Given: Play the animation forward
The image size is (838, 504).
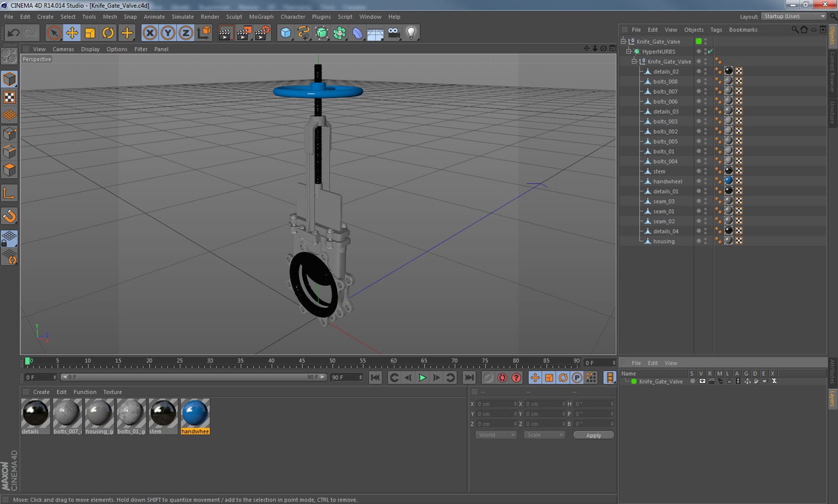Looking at the screenshot, I should [422, 378].
